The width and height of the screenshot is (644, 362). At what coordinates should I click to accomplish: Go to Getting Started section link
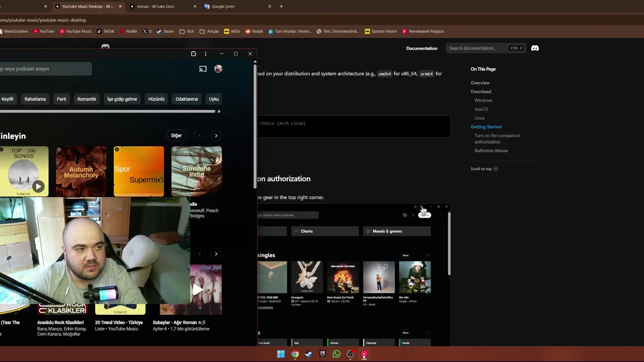486,127
